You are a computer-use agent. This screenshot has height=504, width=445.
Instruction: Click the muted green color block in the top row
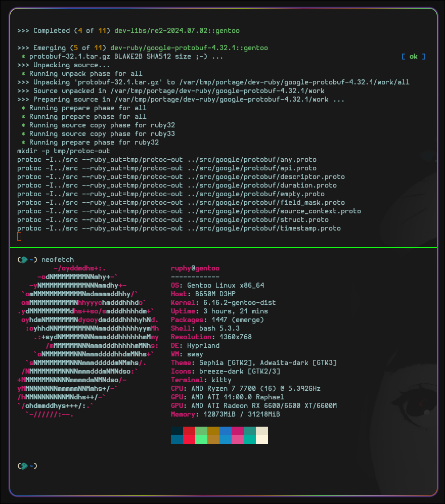pos(201,431)
